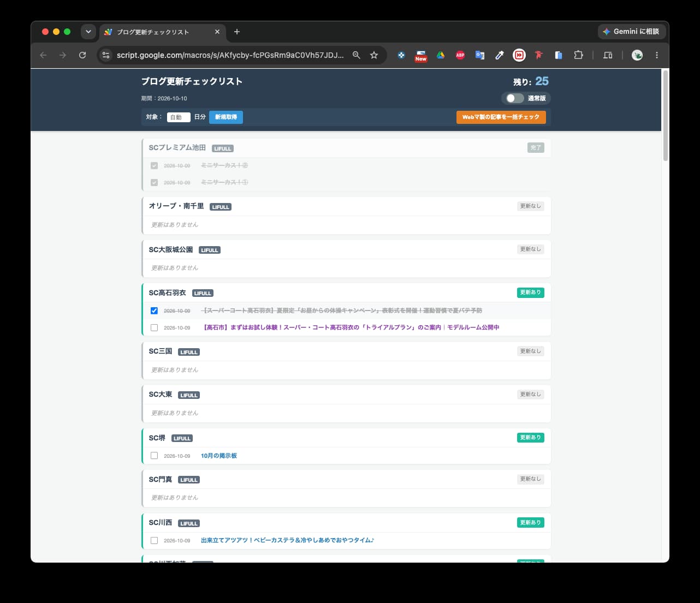Image resolution: width=700 pixels, height=603 pixels.
Task: Open the Chrome profile avatar
Action: pos(637,55)
